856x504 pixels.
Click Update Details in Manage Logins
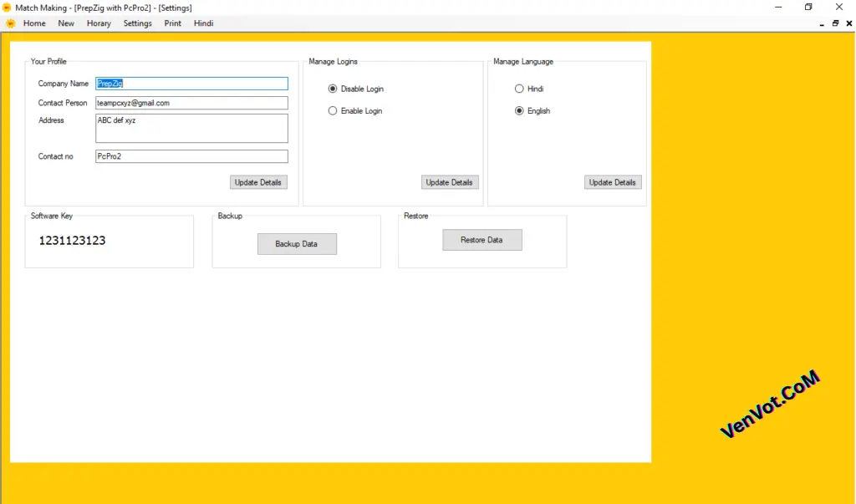coord(449,182)
